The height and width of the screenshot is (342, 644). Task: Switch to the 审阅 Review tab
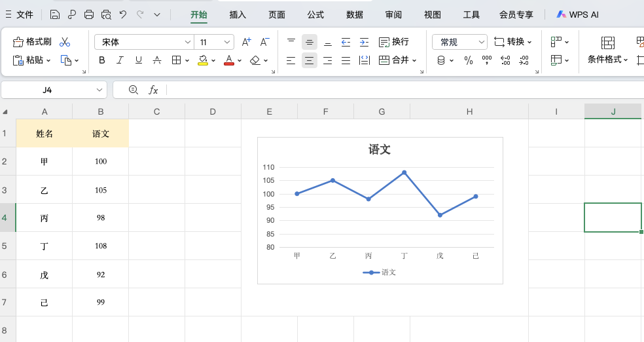coord(393,15)
